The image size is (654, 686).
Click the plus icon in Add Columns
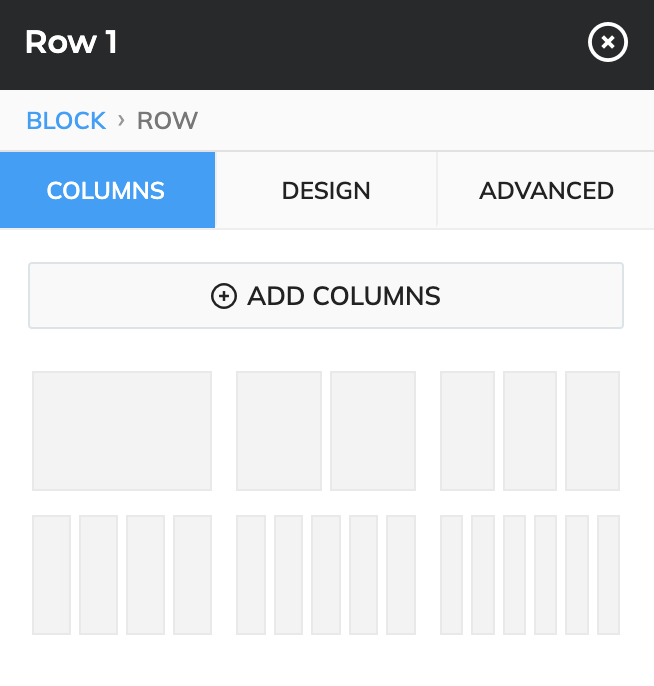point(224,296)
